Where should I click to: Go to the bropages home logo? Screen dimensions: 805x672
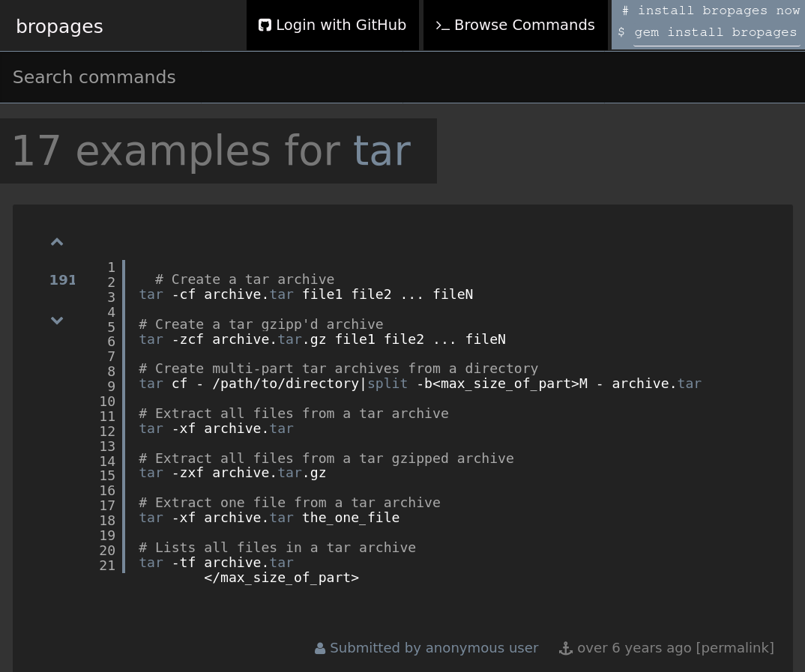tap(59, 26)
